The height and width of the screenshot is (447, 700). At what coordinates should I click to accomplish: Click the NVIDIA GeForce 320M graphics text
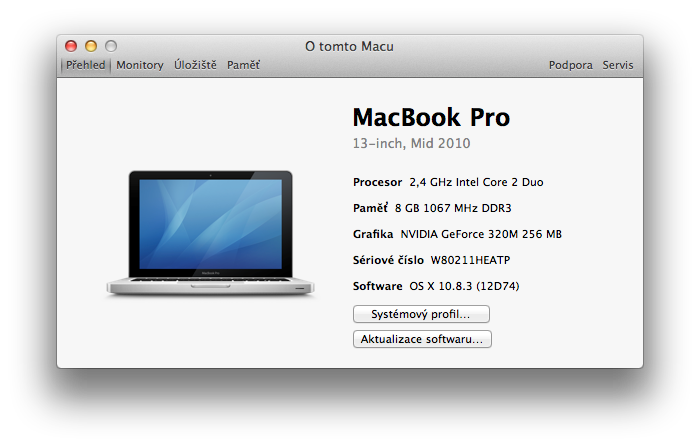click(x=481, y=234)
